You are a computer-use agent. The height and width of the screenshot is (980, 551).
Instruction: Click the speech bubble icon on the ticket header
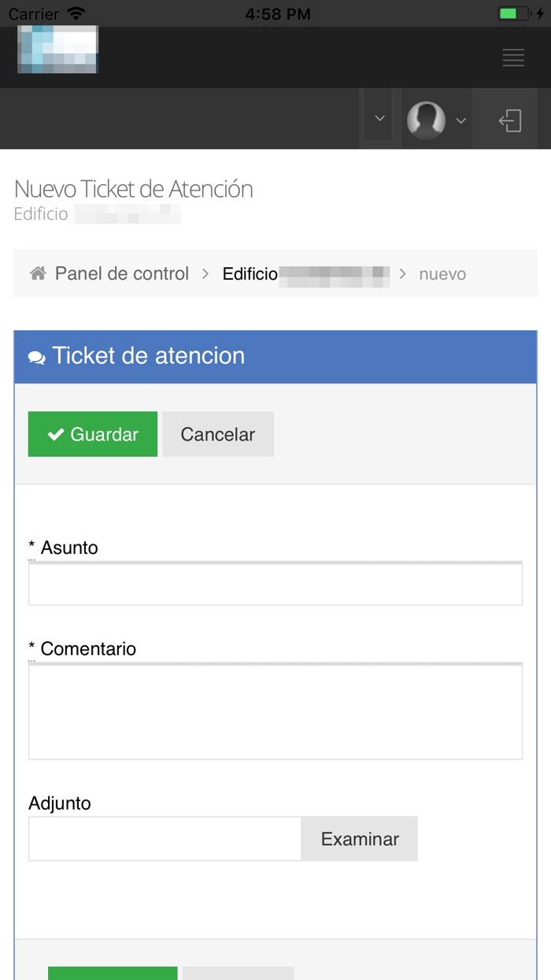click(x=36, y=356)
